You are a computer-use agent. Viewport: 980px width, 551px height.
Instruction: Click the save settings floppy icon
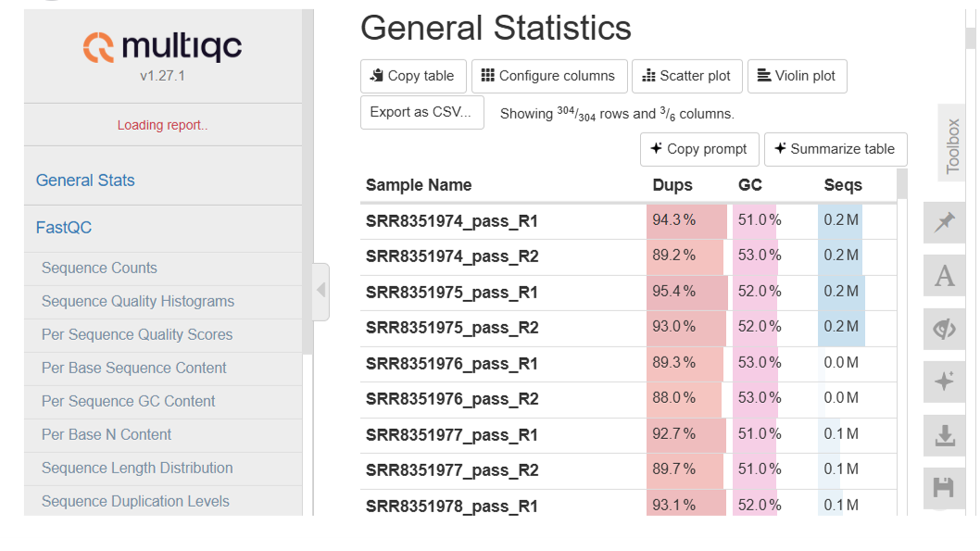pos(945,487)
